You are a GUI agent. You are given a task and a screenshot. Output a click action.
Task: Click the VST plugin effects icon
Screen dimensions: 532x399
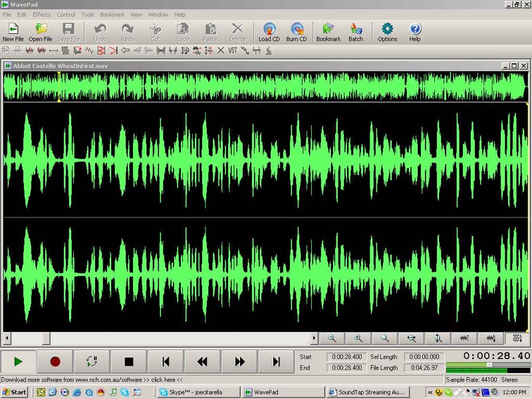[x=232, y=51]
